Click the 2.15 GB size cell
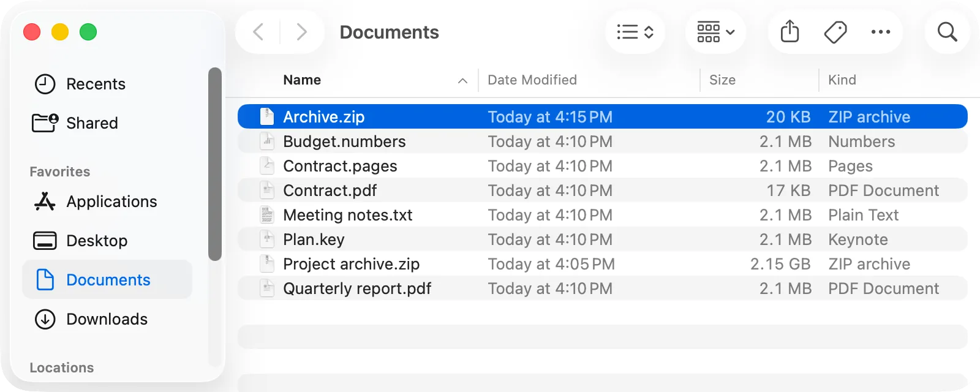Image resolution: width=980 pixels, height=392 pixels. [x=780, y=264]
